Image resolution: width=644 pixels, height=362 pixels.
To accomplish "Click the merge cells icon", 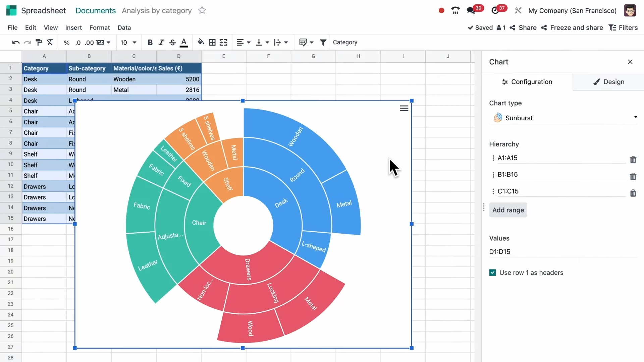I will pos(223,42).
